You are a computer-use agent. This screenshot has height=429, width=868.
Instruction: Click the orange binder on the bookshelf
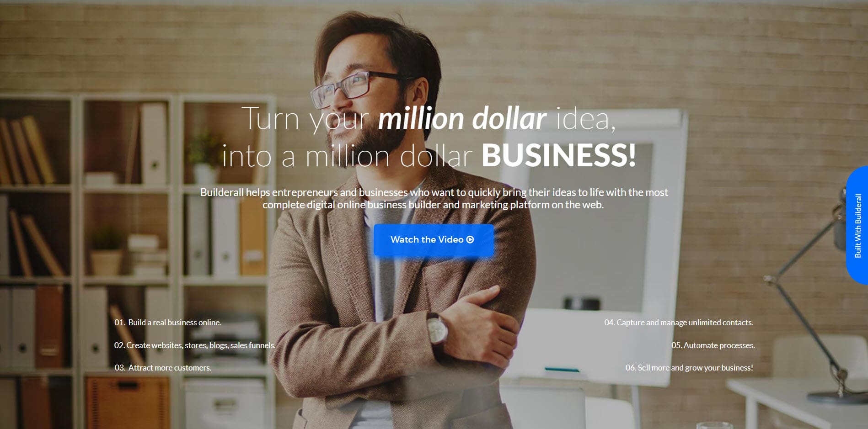point(253,235)
